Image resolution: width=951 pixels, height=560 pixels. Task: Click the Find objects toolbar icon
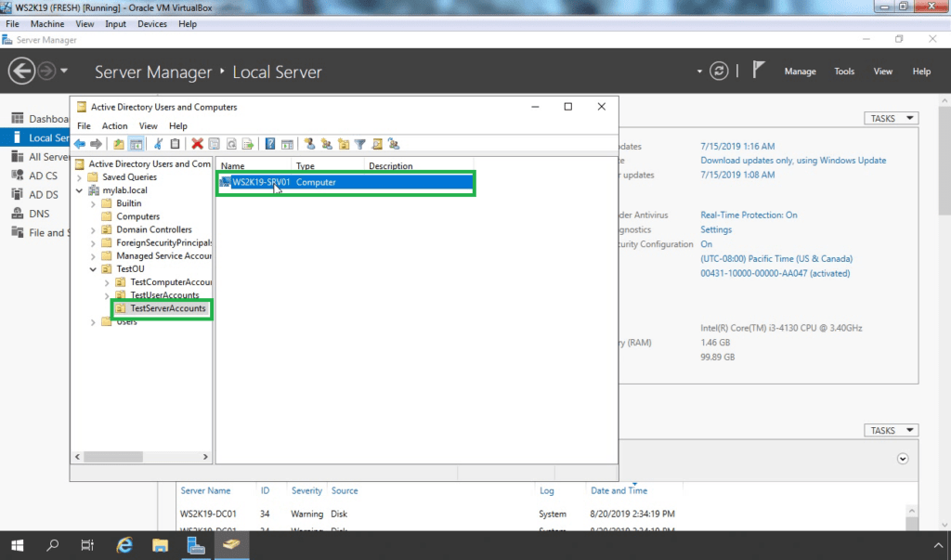pyautogui.click(x=377, y=143)
